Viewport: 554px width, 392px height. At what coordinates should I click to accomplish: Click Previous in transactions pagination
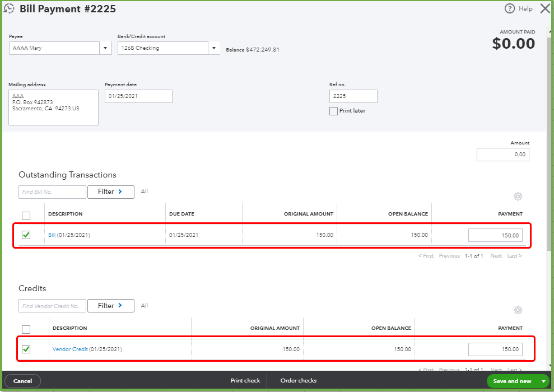449,256
